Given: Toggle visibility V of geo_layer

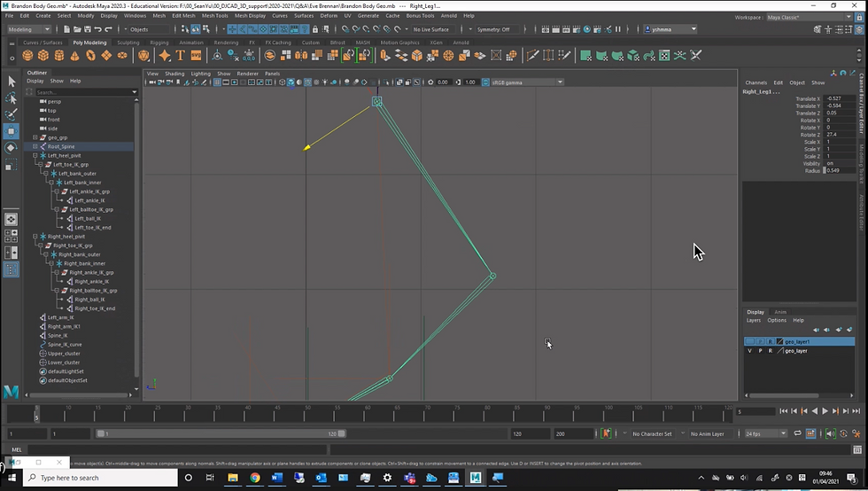Looking at the screenshot, I should tap(749, 351).
